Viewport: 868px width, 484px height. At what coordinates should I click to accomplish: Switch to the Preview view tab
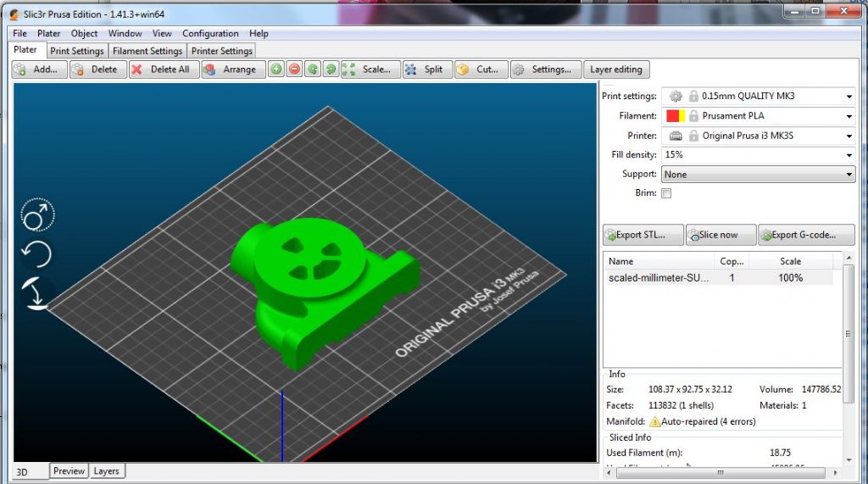point(70,471)
